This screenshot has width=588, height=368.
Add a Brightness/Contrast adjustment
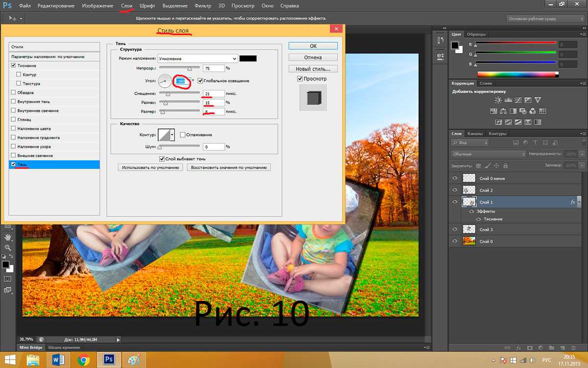[498, 100]
